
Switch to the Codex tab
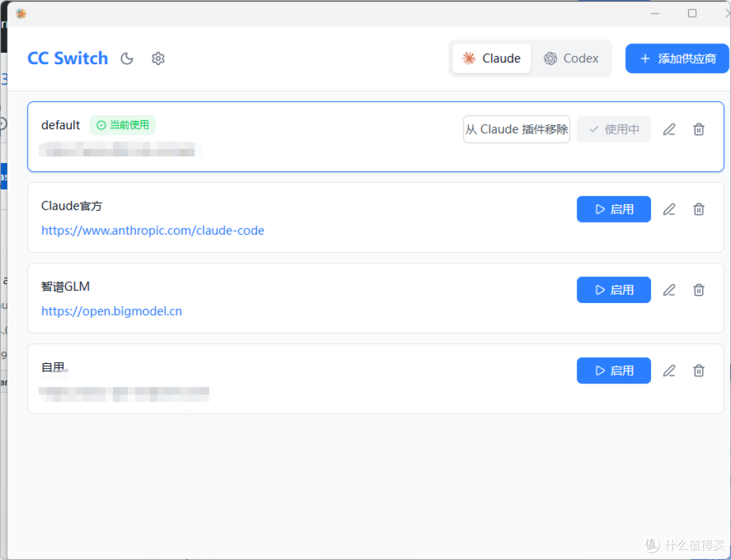[x=571, y=59]
